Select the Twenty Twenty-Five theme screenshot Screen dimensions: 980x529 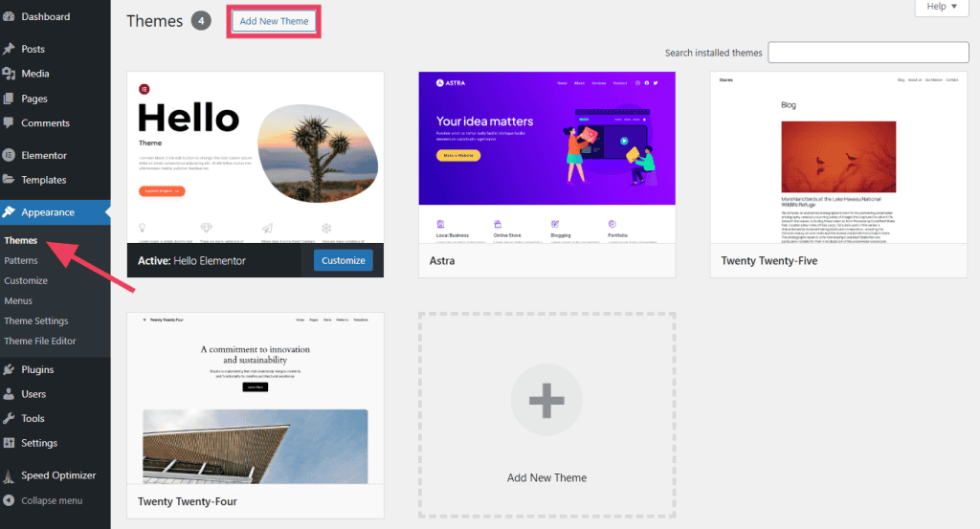(x=838, y=158)
